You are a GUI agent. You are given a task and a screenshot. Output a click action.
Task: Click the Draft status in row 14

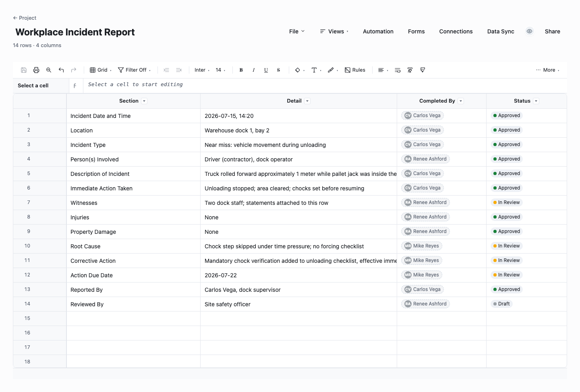click(x=501, y=304)
